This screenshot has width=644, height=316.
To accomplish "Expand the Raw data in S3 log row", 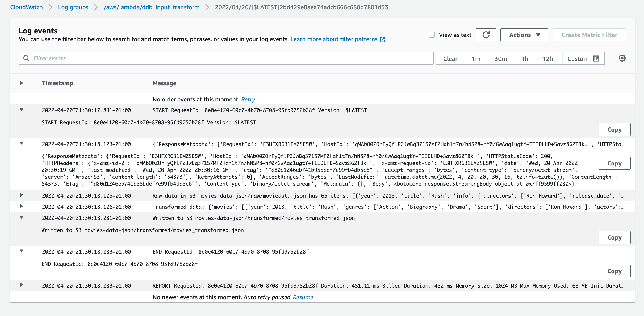I will tap(22, 195).
